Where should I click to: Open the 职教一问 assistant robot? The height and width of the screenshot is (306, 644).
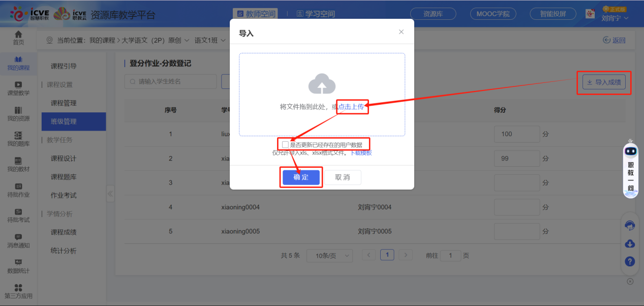click(x=630, y=168)
